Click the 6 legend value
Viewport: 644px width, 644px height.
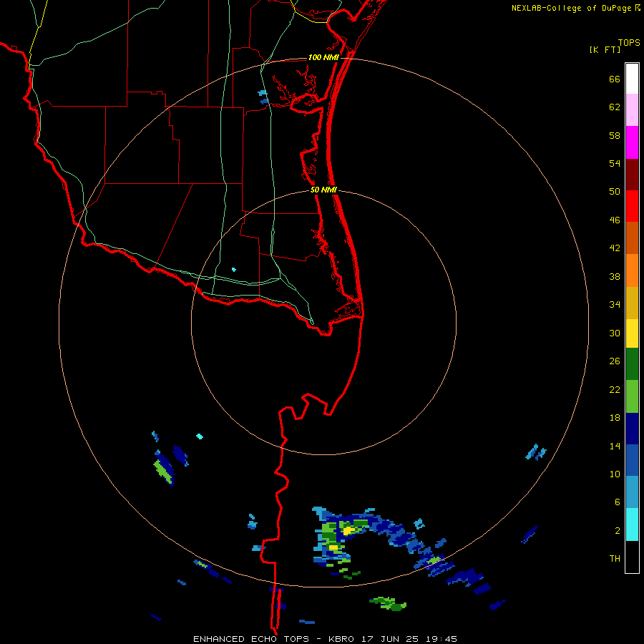tap(618, 502)
